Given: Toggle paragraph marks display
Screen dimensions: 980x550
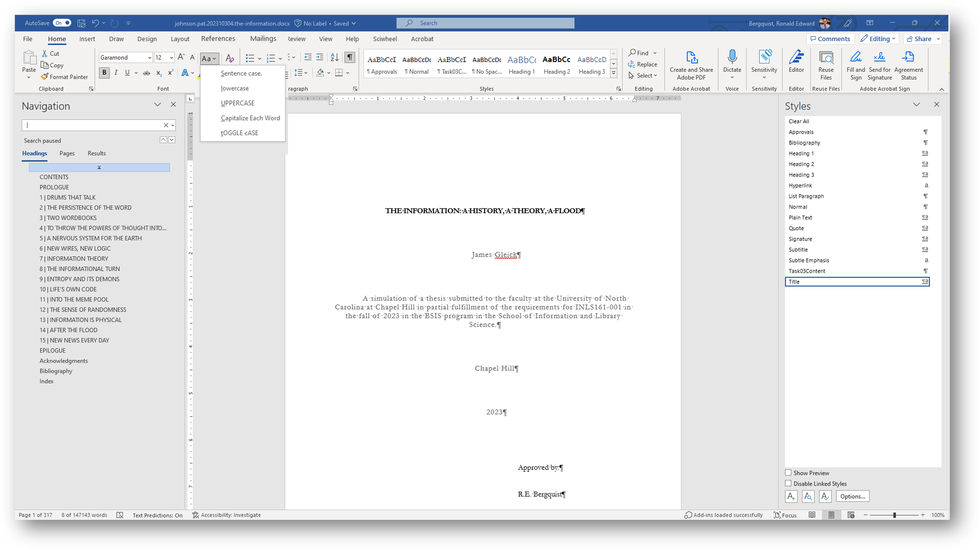Looking at the screenshot, I should 350,57.
